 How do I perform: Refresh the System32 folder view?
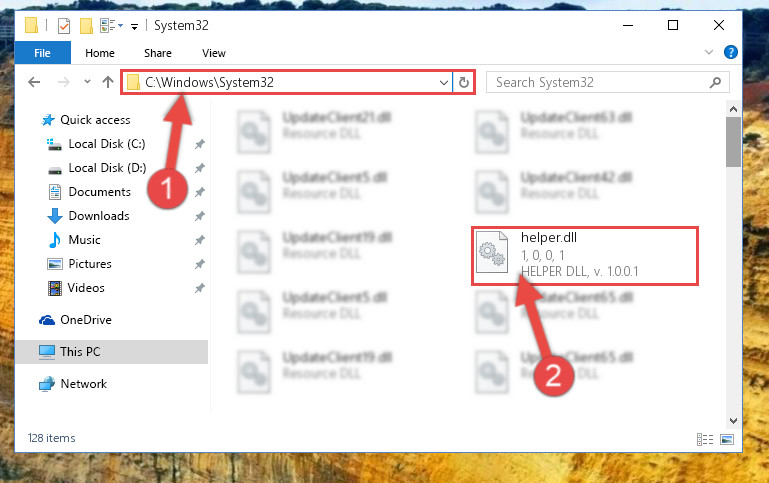[463, 82]
